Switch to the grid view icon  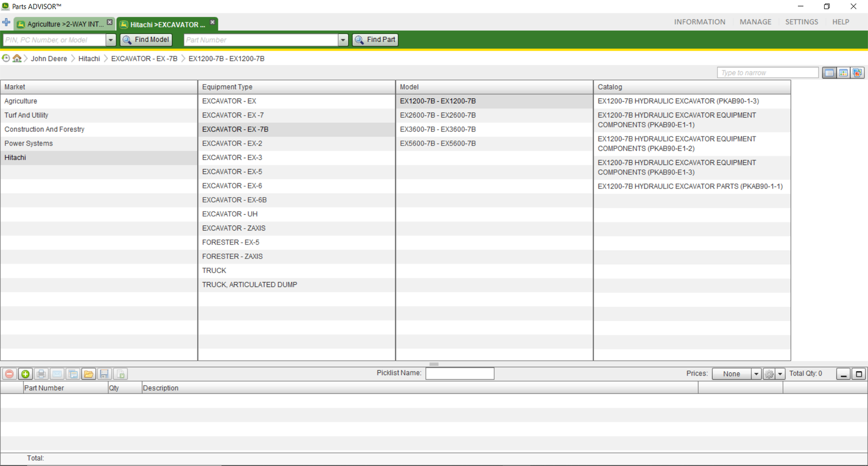tap(844, 73)
